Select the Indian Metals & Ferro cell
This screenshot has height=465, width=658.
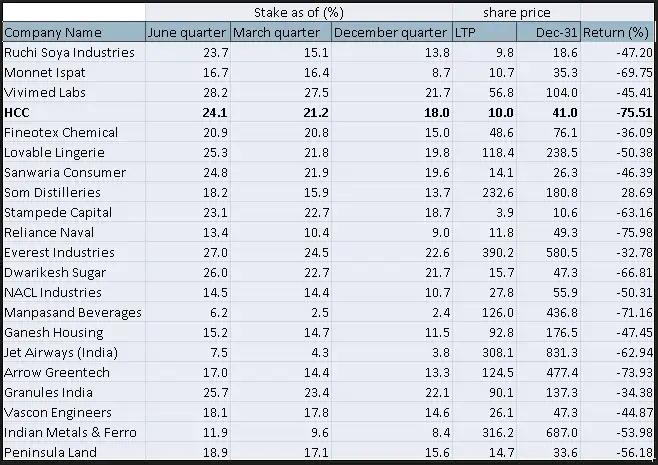(68, 433)
